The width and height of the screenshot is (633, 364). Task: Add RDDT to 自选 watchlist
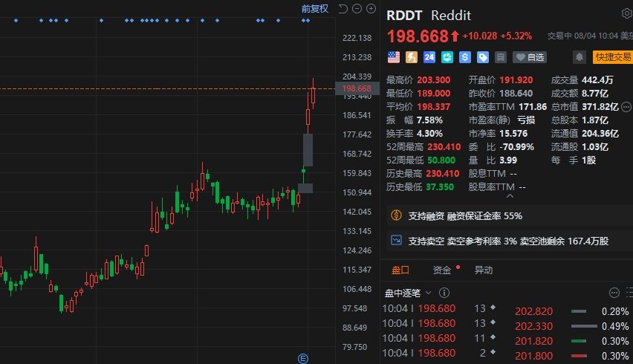(x=529, y=57)
